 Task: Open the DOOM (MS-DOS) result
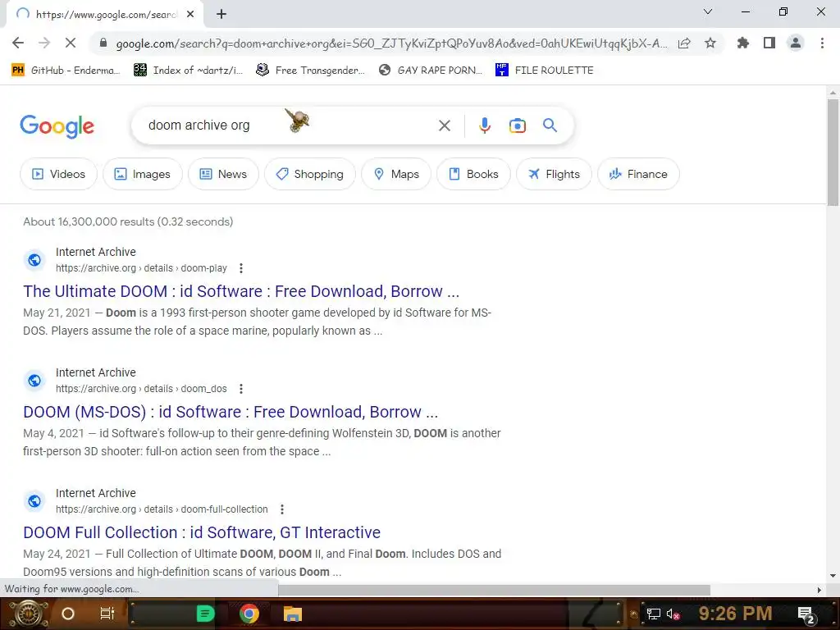[231, 412]
